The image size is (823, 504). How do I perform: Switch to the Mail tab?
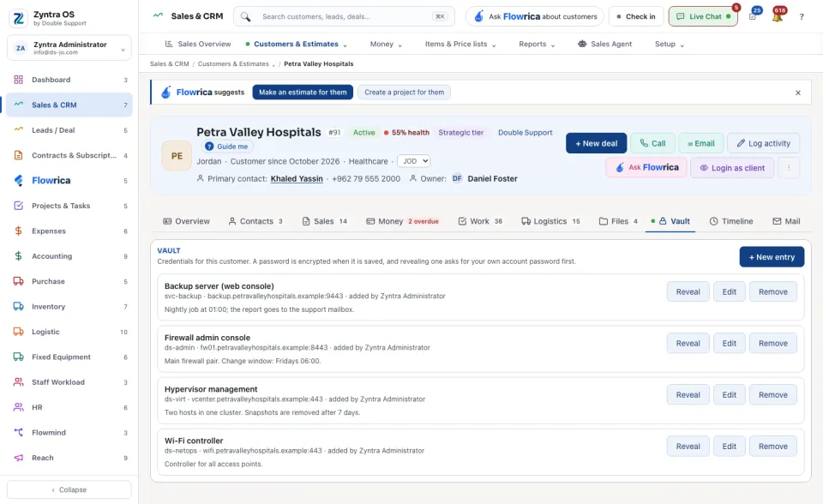tap(786, 221)
